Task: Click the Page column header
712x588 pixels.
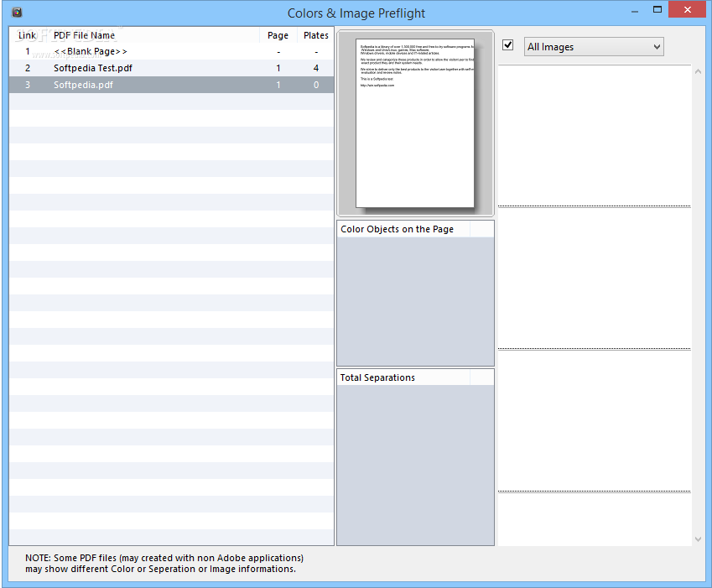Action: click(278, 35)
